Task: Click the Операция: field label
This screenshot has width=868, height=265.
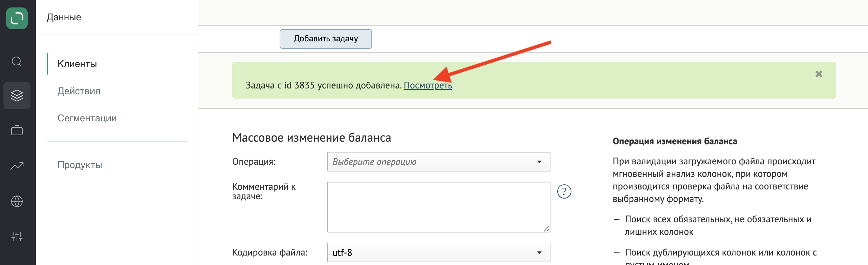Action: pos(254,162)
